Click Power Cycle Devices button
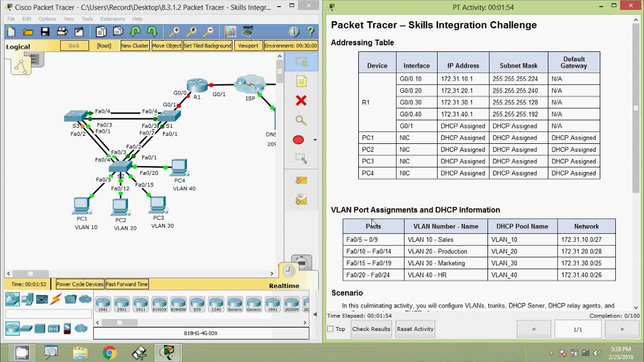Viewport: 644px width, 362px height. (80, 284)
